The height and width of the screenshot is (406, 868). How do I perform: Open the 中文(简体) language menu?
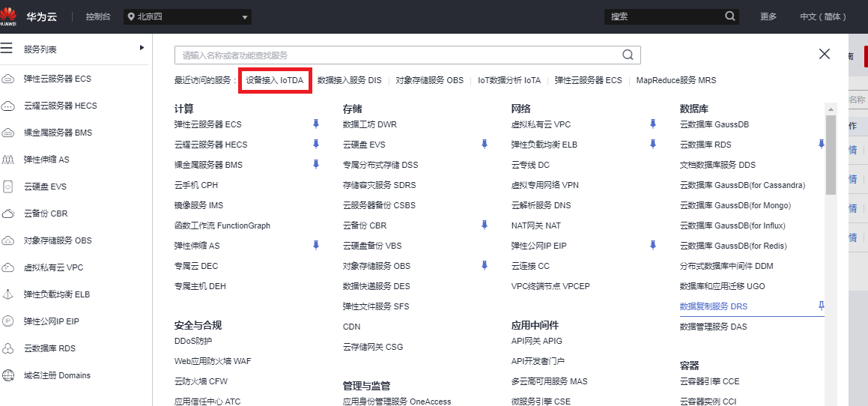click(823, 16)
